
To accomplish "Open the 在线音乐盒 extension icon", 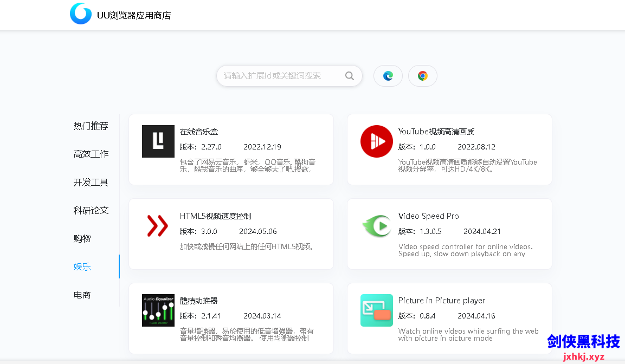I will point(158,141).
